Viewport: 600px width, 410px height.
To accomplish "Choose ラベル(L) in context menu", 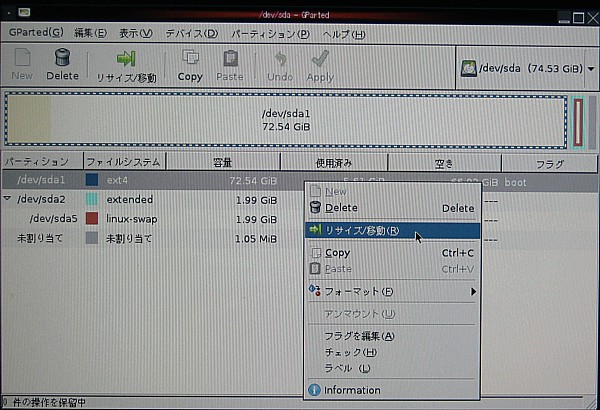I will (x=392, y=368).
